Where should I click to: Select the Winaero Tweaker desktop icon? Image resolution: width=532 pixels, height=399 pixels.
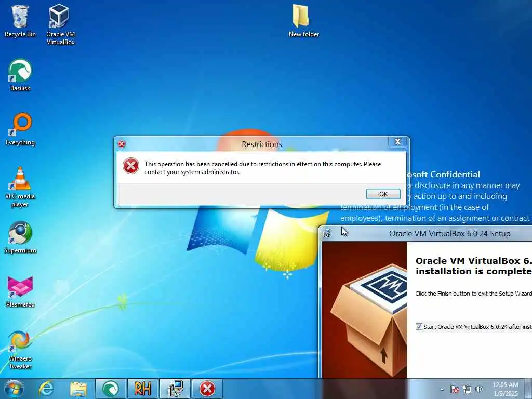click(x=20, y=350)
